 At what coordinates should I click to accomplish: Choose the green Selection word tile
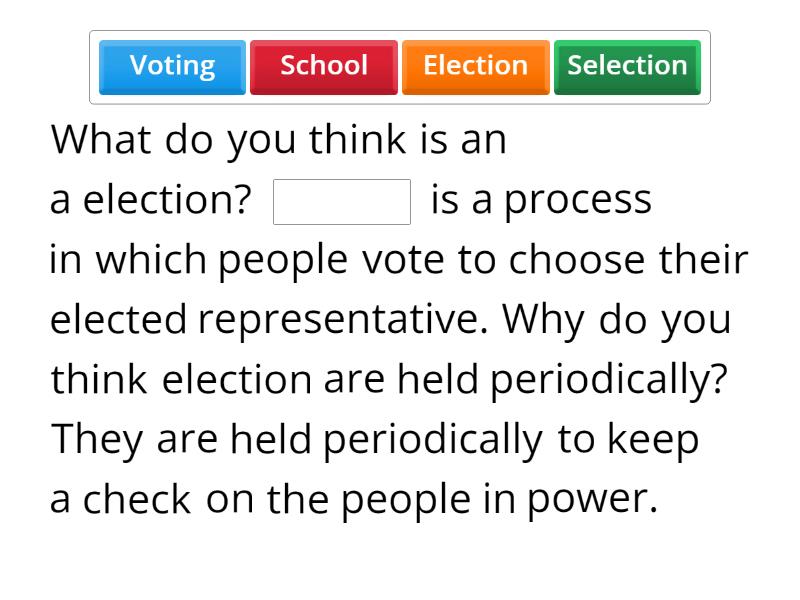[x=627, y=66]
